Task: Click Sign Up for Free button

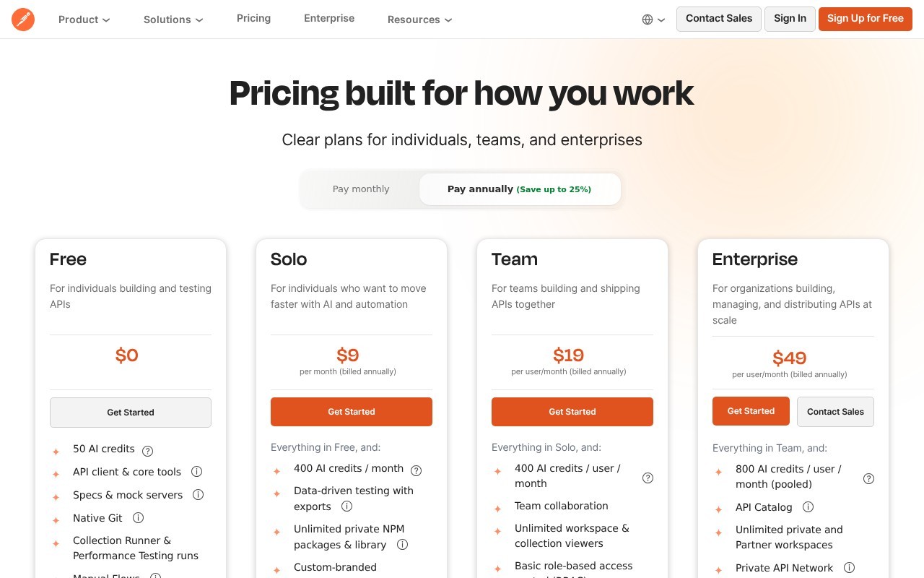Action: click(x=866, y=19)
